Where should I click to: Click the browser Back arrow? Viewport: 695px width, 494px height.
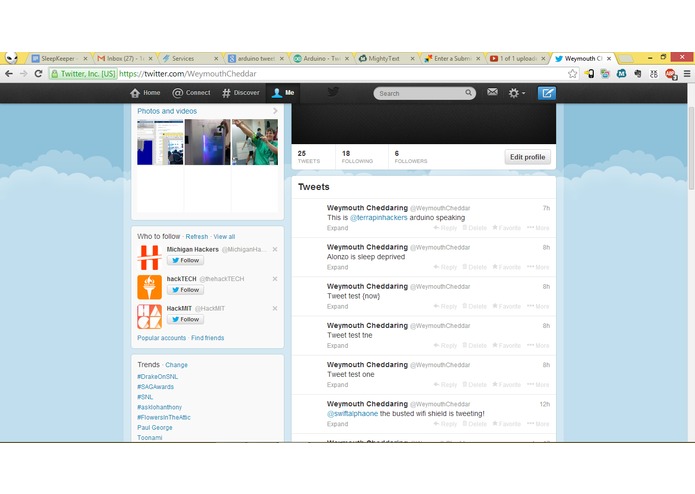click(x=9, y=74)
